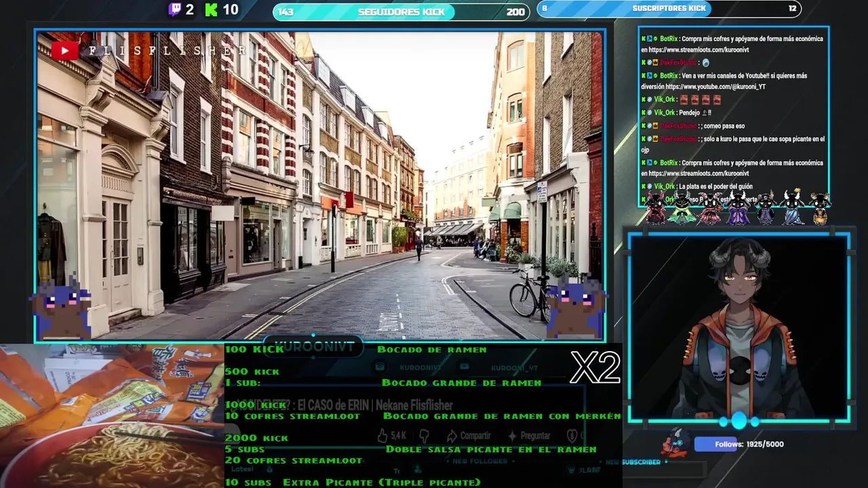The width and height of the screenshot is (868, 488).
Task: Click the YouTube logo in the video
Action: [64, 50]
